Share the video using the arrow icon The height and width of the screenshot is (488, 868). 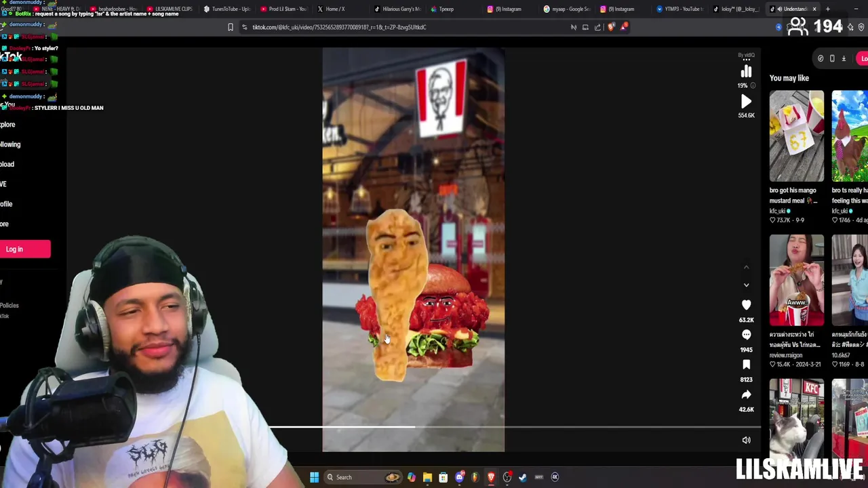746,394
